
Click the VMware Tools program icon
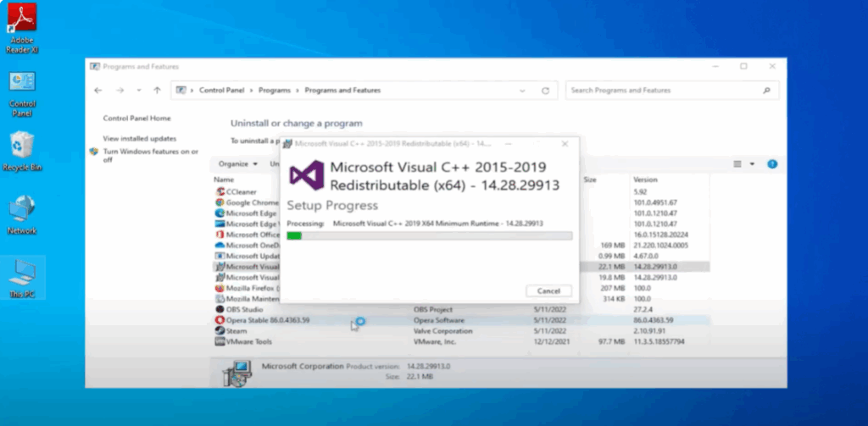pos(220,341)
